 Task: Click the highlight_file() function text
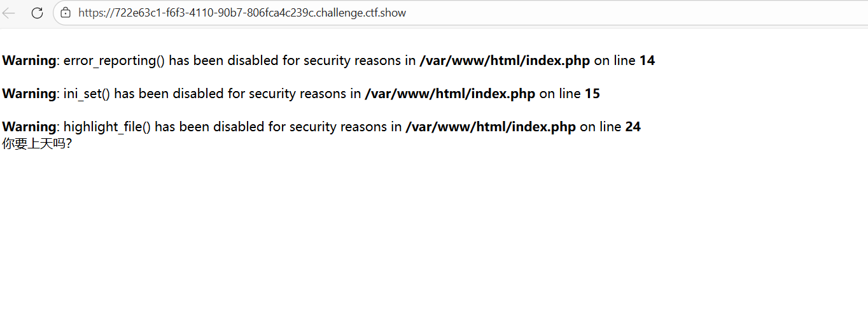pyautogui.click(x=108, y=127)
